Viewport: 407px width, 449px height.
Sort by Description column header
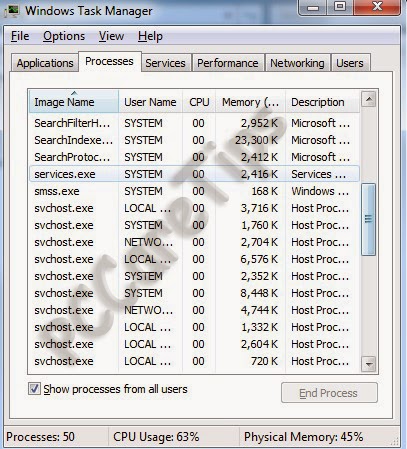(322, 102)
